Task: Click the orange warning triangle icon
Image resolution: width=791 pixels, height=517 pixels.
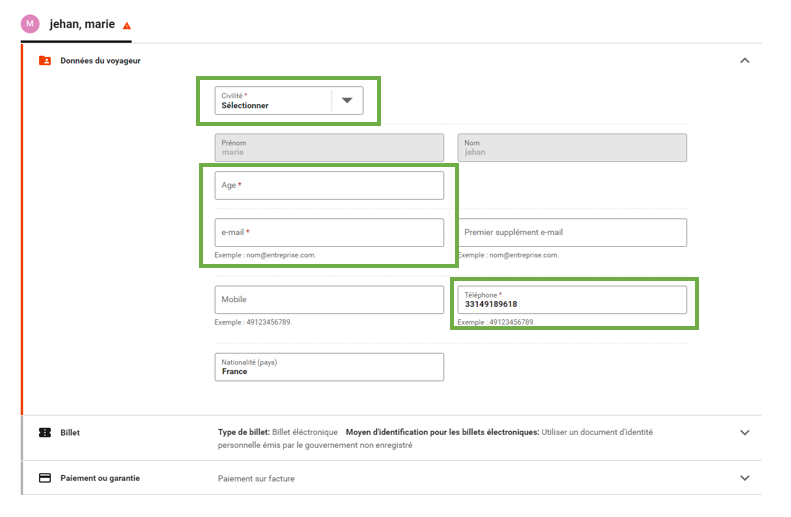Action: pos(127,25)
